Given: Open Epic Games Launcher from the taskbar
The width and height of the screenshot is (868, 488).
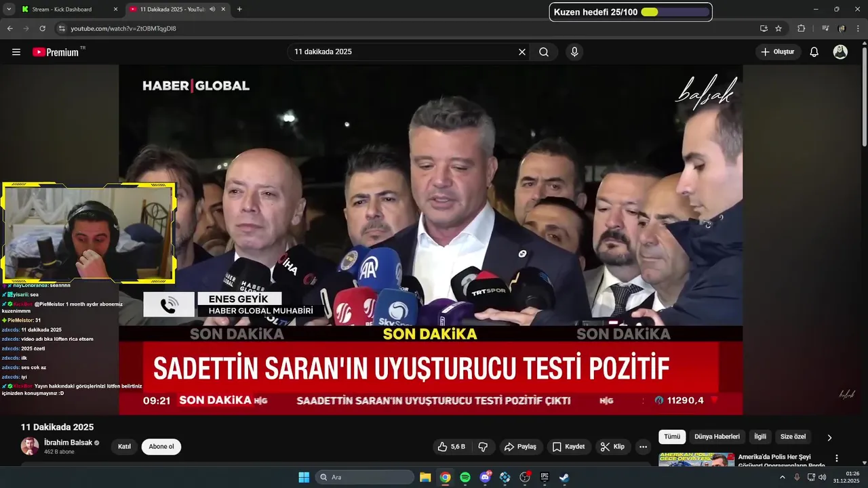Looking at the screenshot, I should point(545,477).
